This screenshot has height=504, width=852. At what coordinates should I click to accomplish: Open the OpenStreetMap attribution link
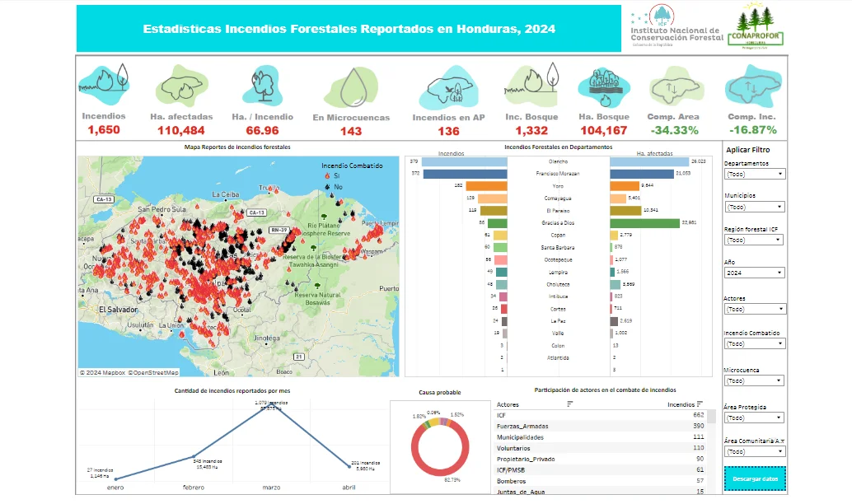click(x=152, y=372)
